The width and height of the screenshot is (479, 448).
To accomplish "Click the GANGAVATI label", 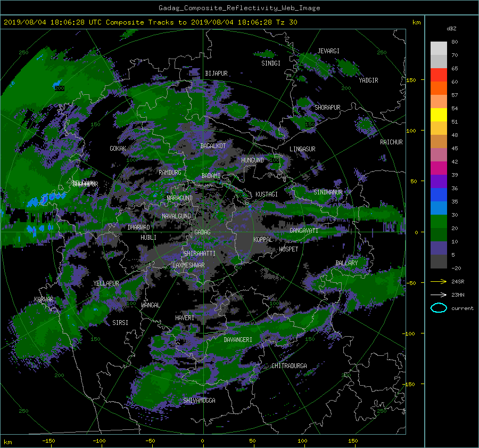I will coord(304,231).
